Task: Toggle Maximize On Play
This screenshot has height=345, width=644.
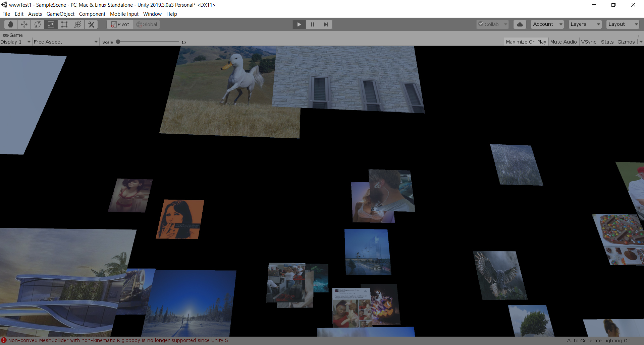Action: point(526,42)
